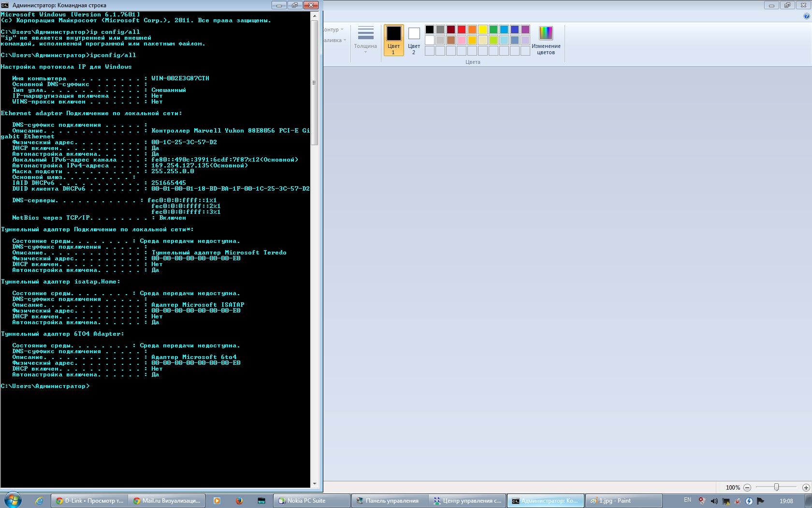This screenshot has height=508, width=812.
Task: Click the command prompt title bar
Action: click(140, 5)
